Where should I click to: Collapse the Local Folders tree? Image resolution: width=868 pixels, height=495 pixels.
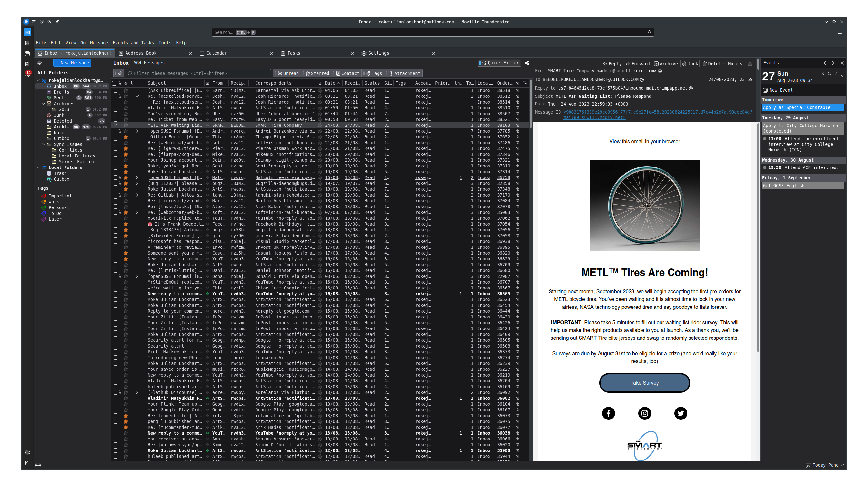pos(38,167)
